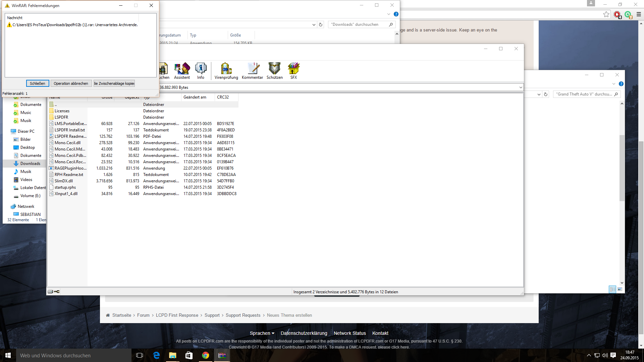Expand the WinRAR archive path dropdown
644x362 pixels.
521,87
